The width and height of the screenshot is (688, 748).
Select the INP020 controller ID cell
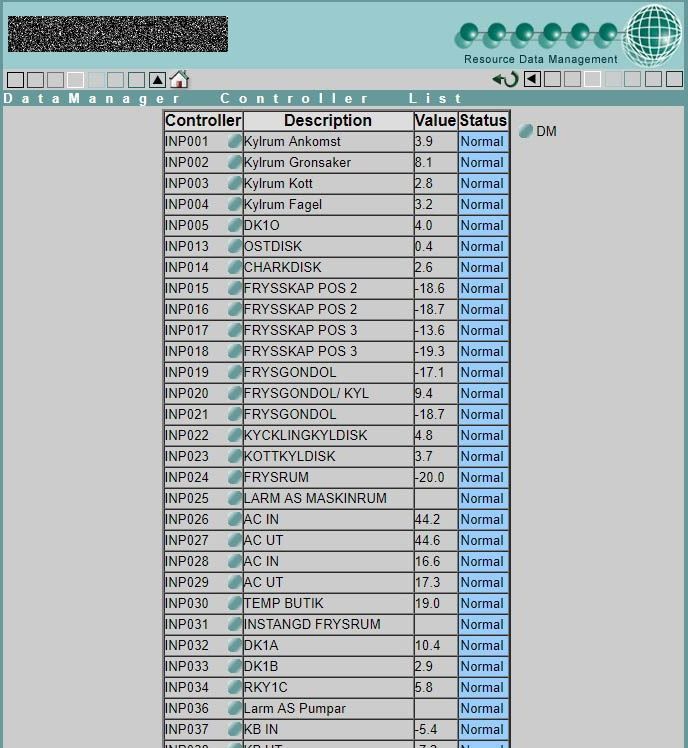point(187,394)
